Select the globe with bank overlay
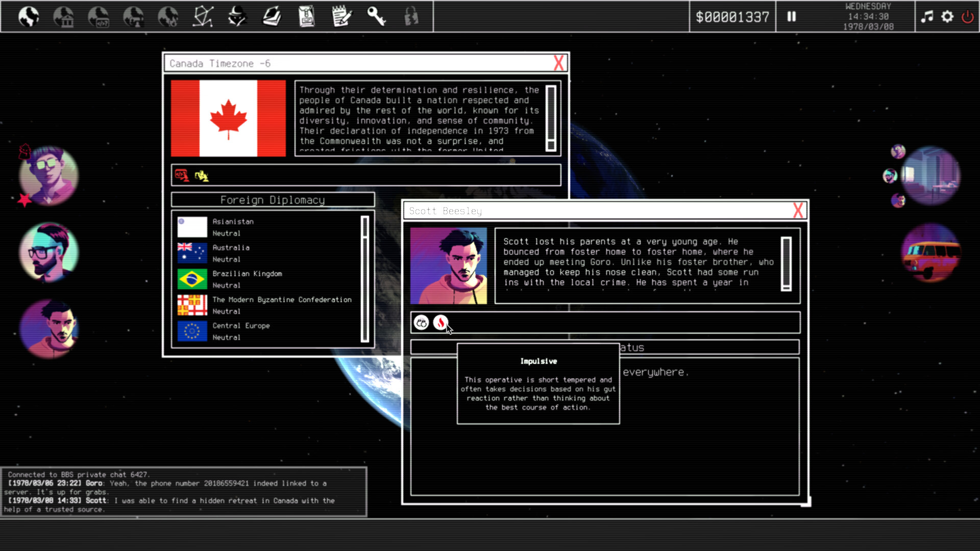Image resolution: width=980 pixels, height=551 pixels. 63,17
